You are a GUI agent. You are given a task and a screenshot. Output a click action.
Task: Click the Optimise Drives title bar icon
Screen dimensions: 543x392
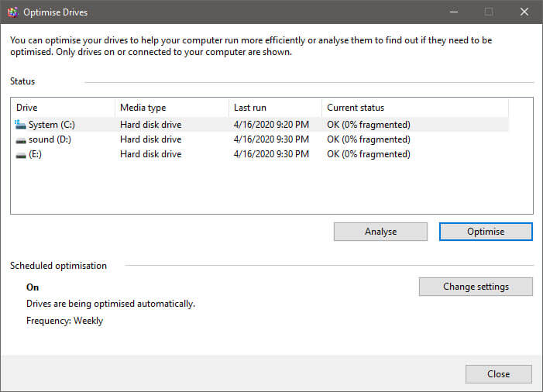[13, 12]
